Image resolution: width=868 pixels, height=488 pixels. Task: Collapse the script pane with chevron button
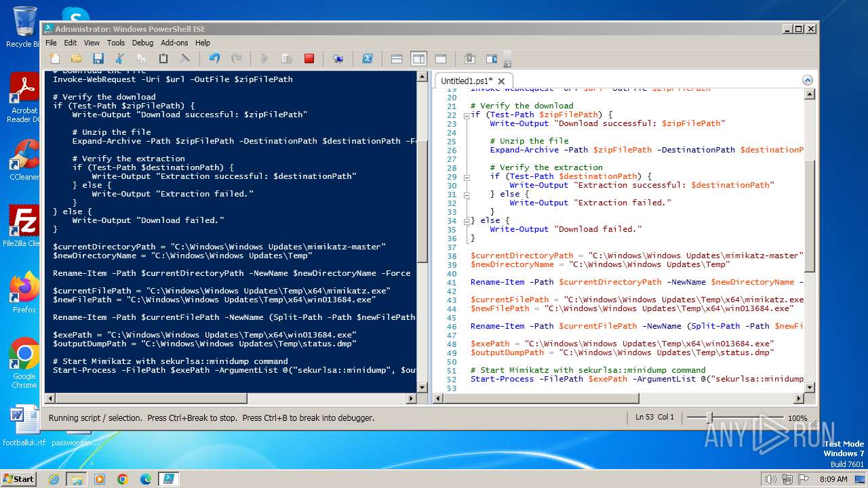click(x=807, y=80)
